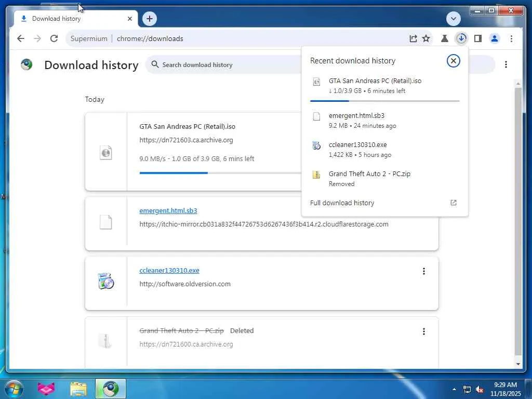This screenshot has width=532, height=399.
Task: Click the deleted zip file icon
Action: pyautogui.click(x=105, y=341)
